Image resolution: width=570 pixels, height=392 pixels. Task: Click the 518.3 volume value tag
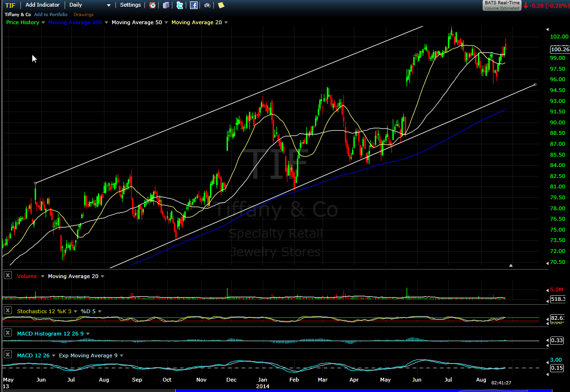(557, 299)
